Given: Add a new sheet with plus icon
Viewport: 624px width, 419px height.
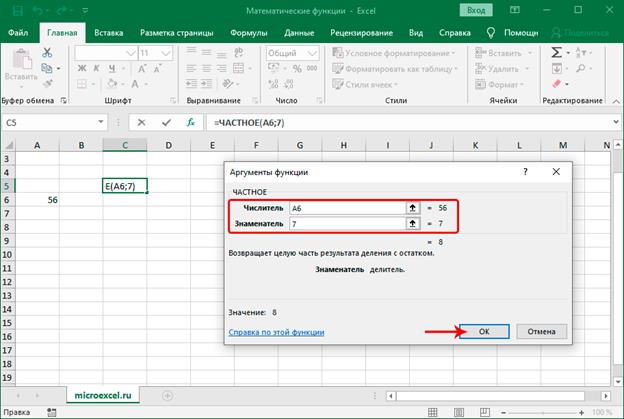Looking at the screenshot, I should coord(168,396).
